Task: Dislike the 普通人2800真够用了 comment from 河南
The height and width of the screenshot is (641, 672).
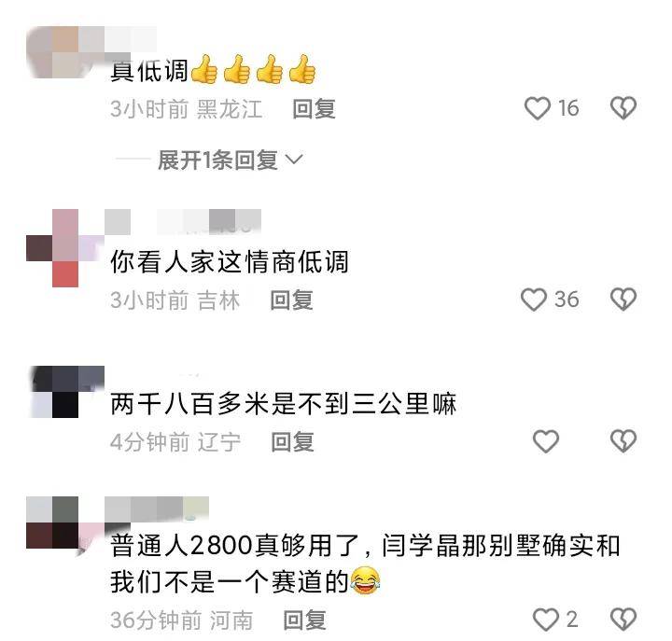Action: tap(623, 620)
